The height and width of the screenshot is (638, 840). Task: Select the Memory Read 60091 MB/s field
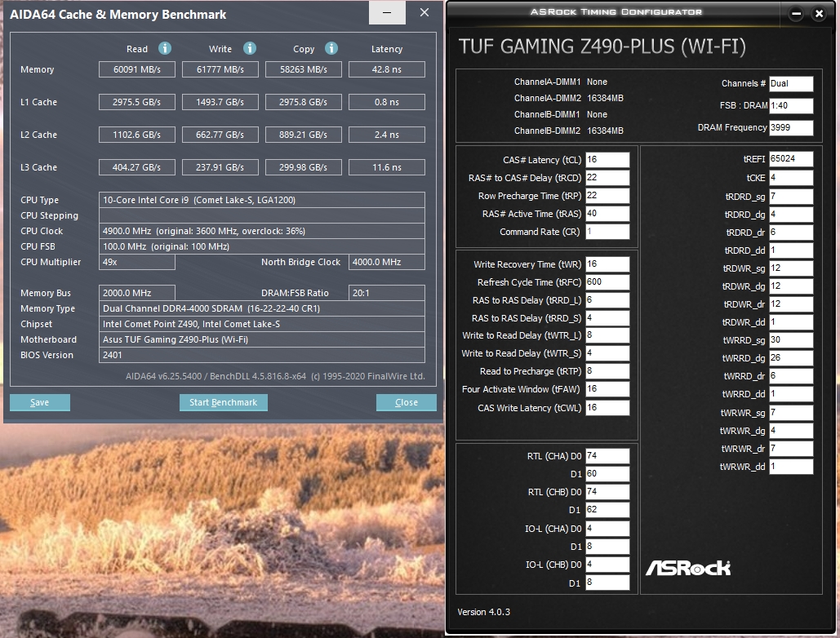[136, 69]
